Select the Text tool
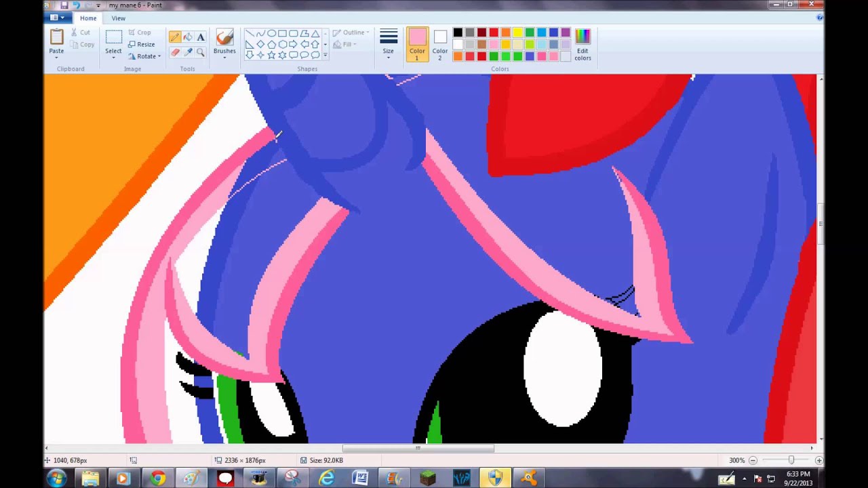Viewport: 868px width, 488px height. pos(201,37)
